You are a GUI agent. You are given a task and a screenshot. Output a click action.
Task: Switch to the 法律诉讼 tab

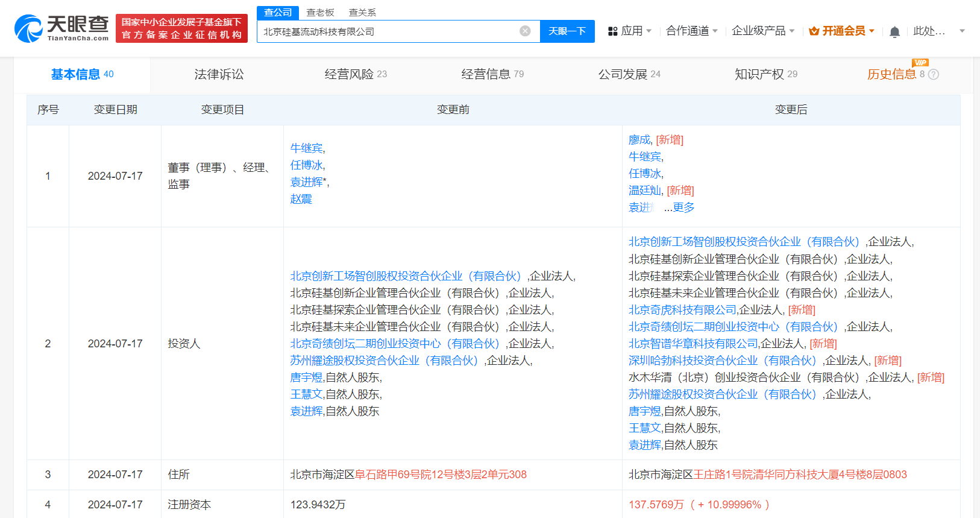tap(219, 74)
